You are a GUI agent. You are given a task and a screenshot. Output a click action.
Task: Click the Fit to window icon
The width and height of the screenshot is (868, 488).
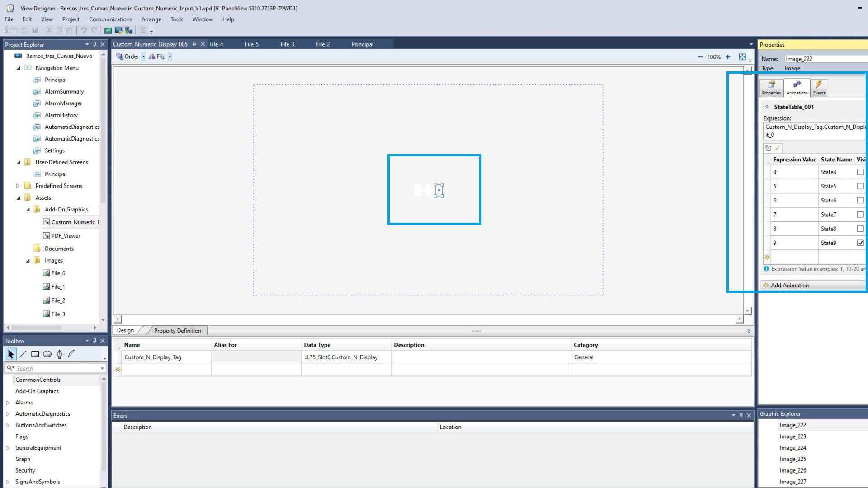point(742,57)
